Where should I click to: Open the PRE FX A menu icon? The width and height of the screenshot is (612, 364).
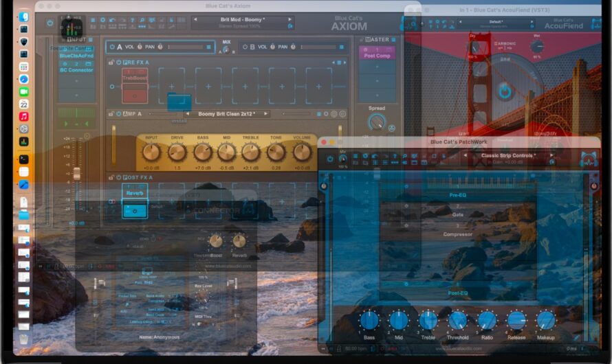339,62
